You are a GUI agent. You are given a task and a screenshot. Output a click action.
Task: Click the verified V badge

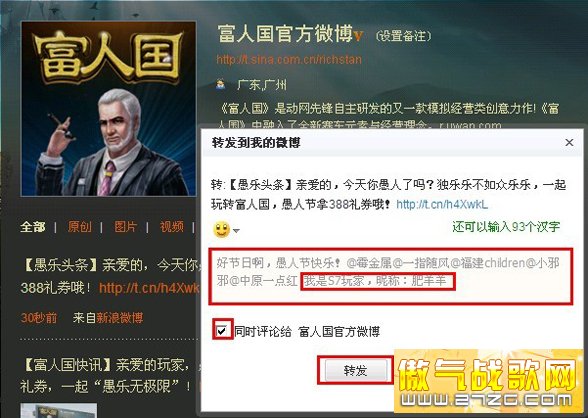click(x=358, y=36)
